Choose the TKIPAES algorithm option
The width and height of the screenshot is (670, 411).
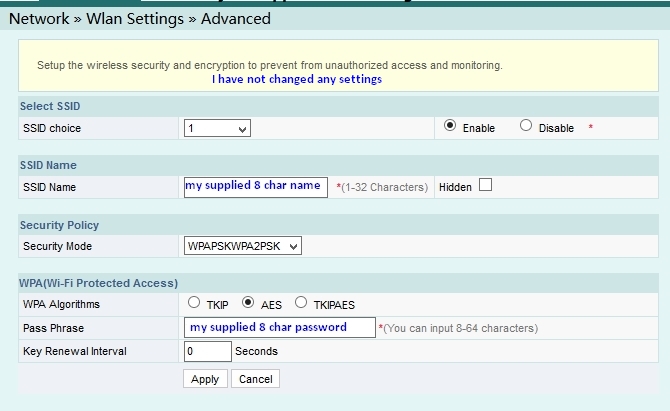click(301, 302)
